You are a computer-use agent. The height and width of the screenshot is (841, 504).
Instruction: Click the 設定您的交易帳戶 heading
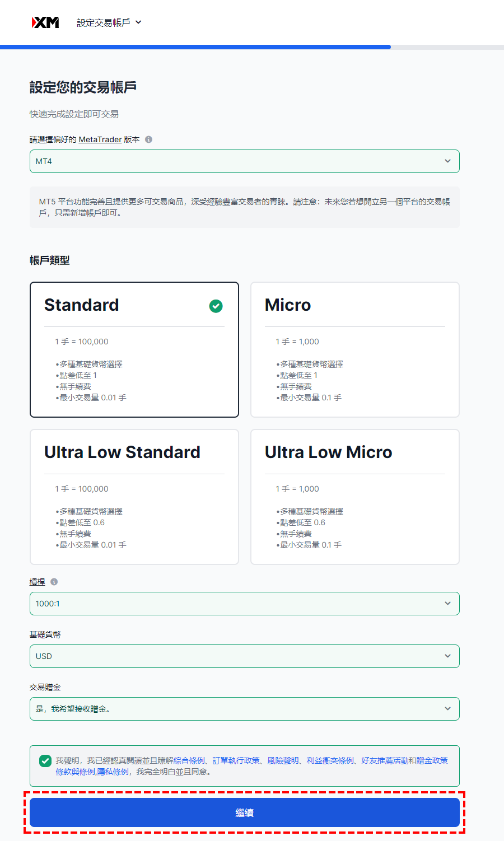tap(83, 87)
